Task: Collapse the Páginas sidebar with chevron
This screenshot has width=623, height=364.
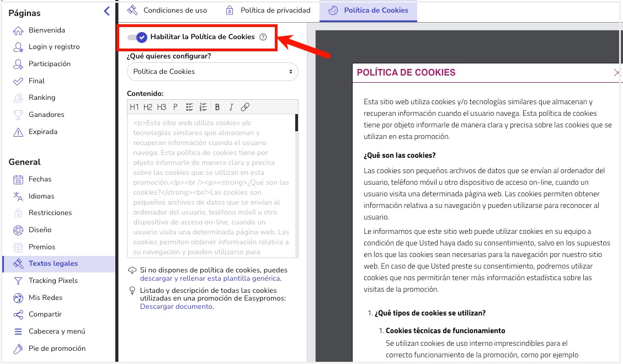Action: click(107, 12)
